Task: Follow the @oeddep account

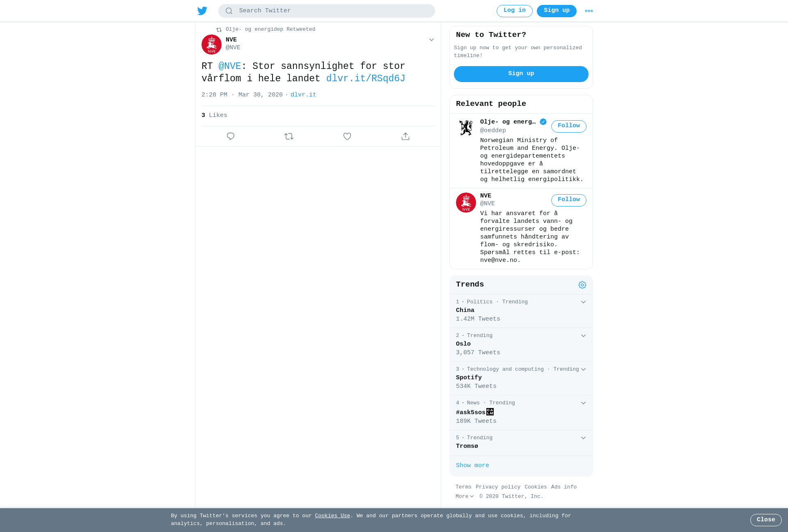Action: [x=569, y=126]
